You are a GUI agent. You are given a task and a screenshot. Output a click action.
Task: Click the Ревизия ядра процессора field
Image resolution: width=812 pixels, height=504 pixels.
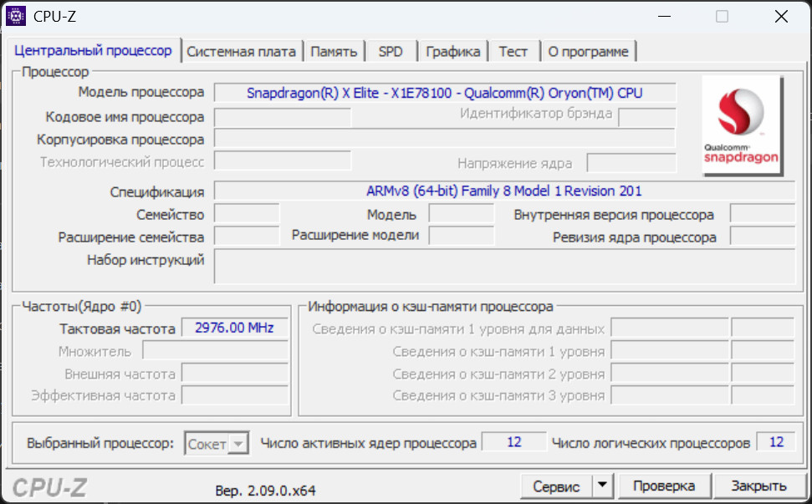click(x=763, y=237)
